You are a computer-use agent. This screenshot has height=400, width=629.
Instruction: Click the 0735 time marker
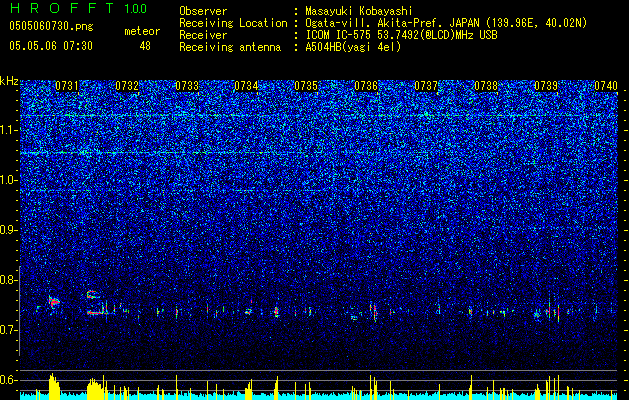point(306,86)
